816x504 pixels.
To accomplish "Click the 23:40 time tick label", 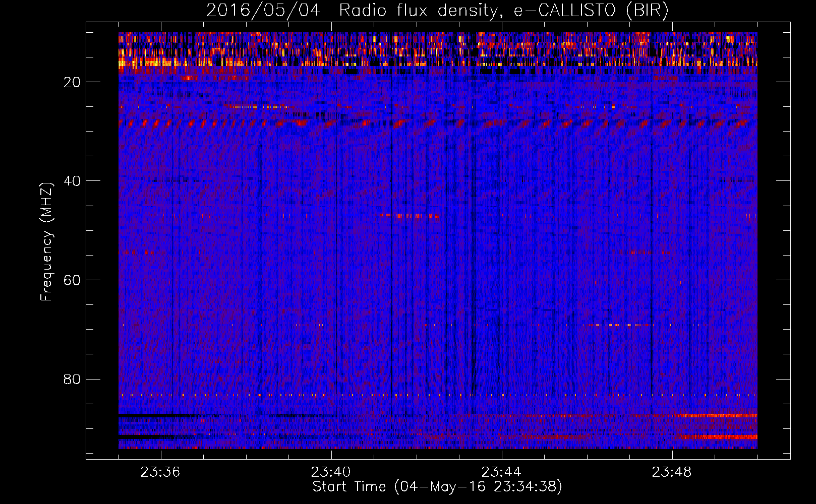I will point(331,472).
